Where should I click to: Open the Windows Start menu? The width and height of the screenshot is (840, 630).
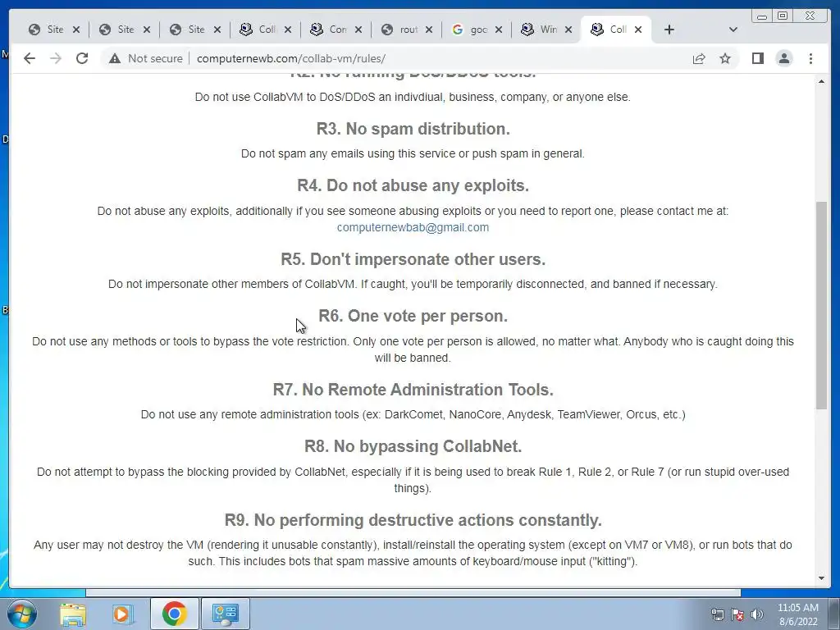tap(22, 614)
